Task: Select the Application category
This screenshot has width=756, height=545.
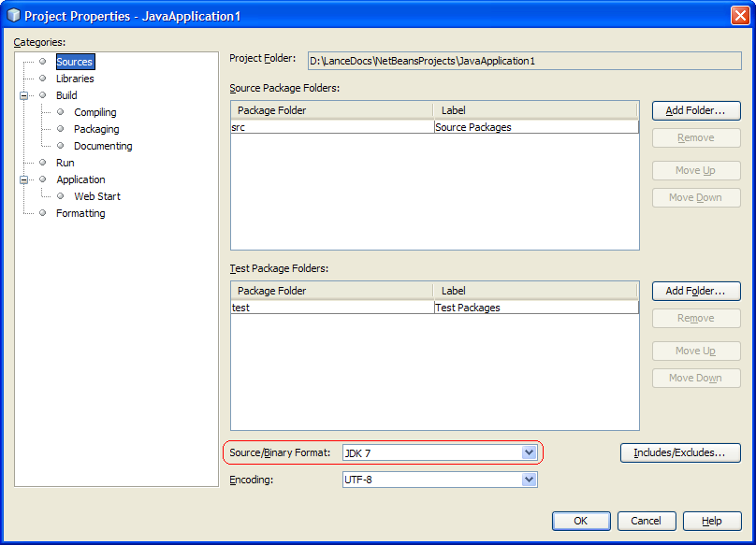Action: [80, 179]
